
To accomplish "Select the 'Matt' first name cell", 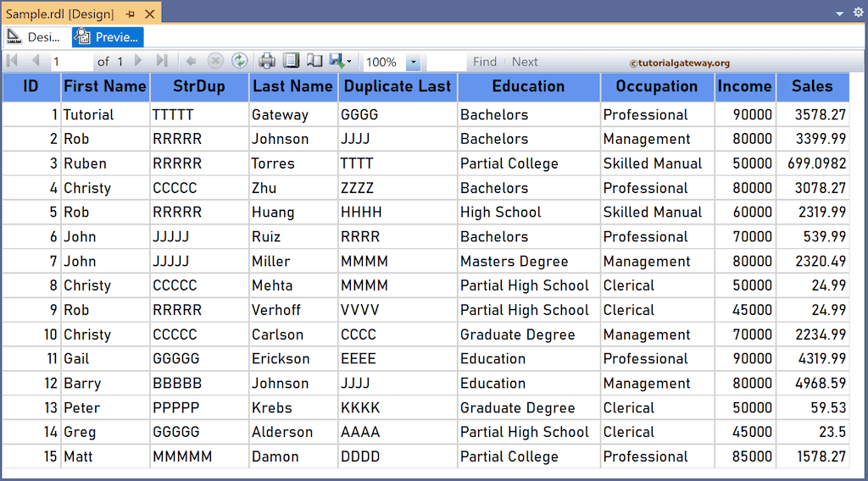I will coord(104,456).
